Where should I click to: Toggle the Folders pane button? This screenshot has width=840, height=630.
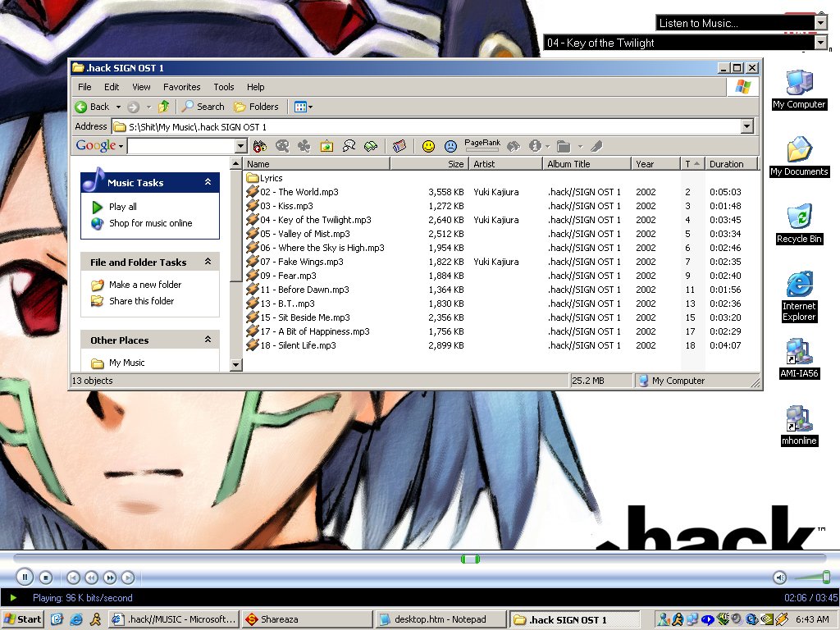(x=256, y=107)
